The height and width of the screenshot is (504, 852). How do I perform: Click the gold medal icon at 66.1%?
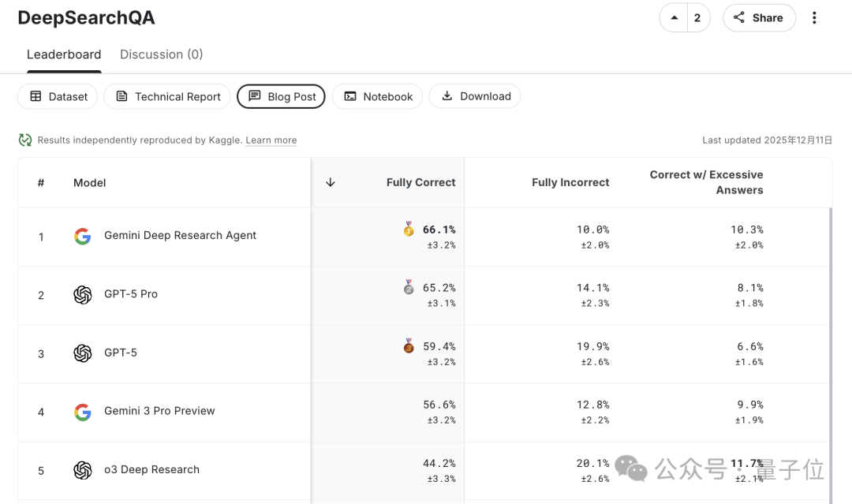point(409,230)
